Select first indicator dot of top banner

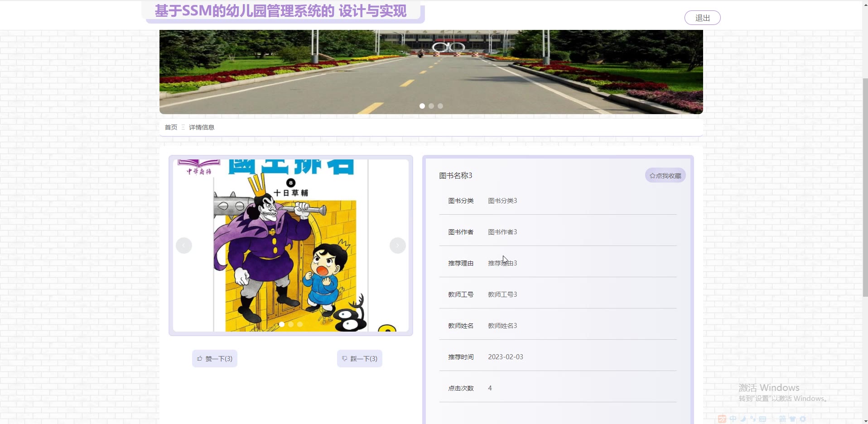[422, 106]
